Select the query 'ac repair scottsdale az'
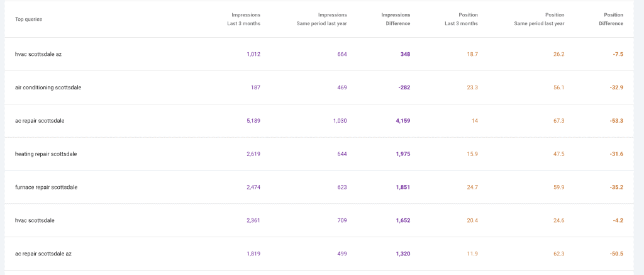 click(x=43, y=254)
